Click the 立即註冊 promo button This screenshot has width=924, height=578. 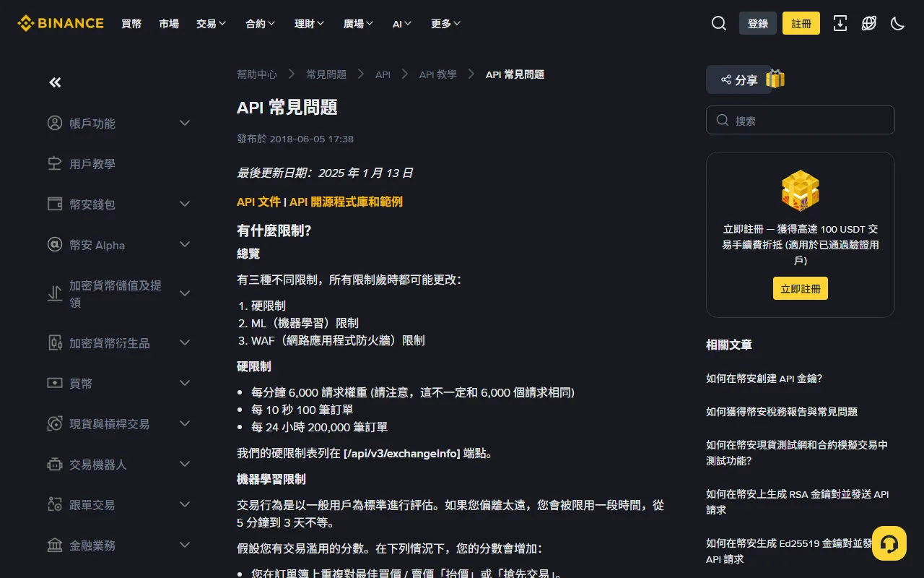(801, 288)
